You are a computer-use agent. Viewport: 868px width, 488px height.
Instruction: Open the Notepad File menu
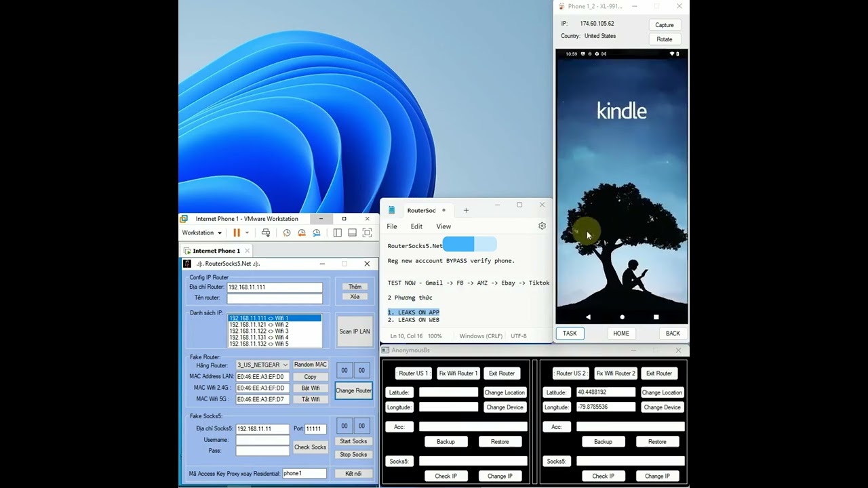click(392, 226)
